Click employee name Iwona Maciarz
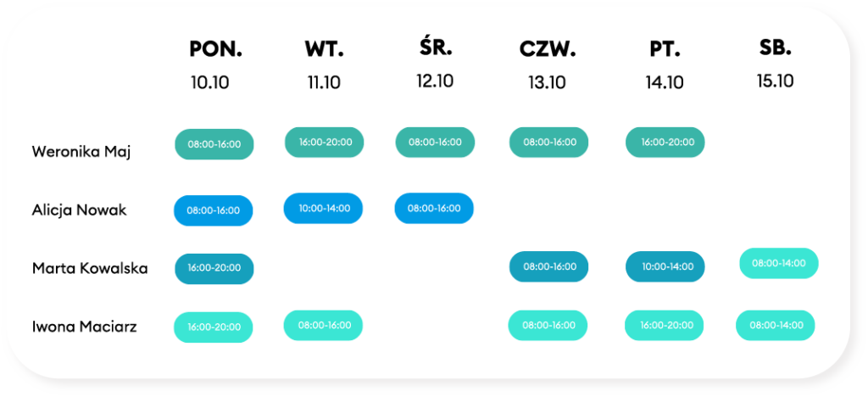 tap(84, 327)
